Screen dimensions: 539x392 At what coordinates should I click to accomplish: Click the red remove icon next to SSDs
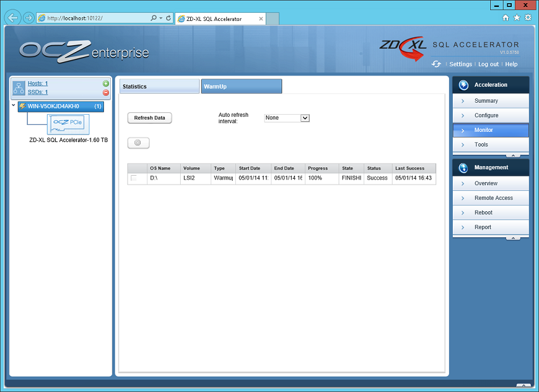point(106,93)
